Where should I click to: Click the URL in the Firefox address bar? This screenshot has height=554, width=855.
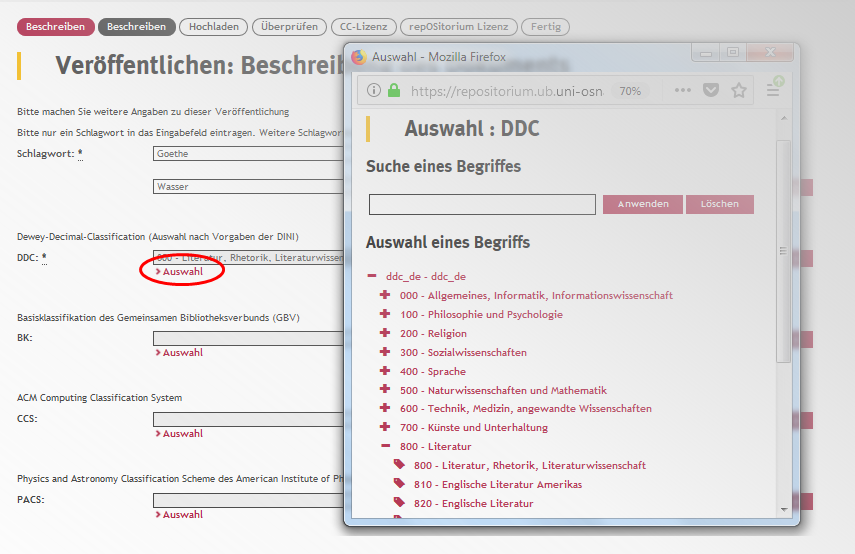(507, 91)
